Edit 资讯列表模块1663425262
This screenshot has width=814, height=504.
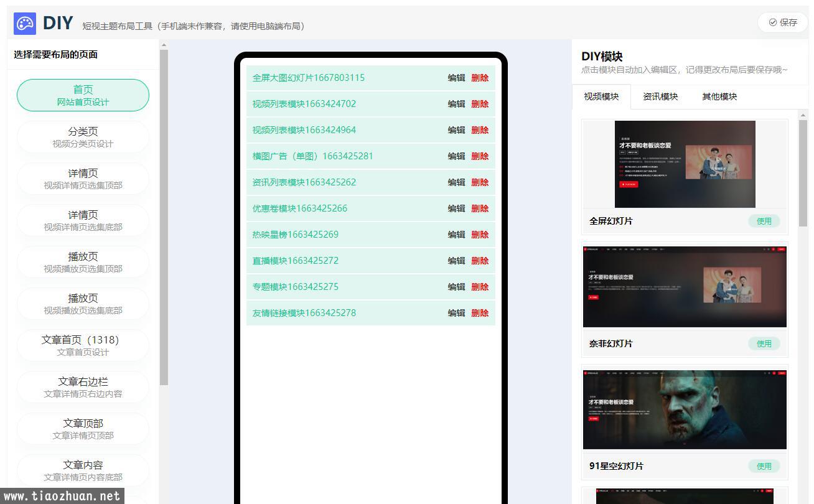point(456,182)
